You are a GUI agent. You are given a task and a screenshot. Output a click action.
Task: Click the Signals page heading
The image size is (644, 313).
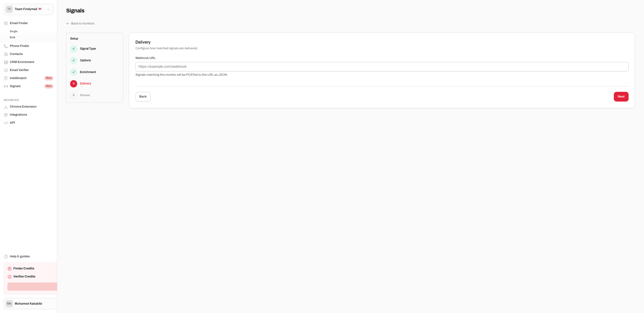75,11
